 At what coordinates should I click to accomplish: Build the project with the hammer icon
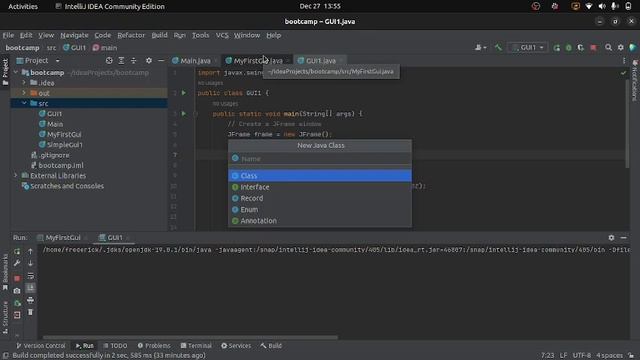point(498,48)
